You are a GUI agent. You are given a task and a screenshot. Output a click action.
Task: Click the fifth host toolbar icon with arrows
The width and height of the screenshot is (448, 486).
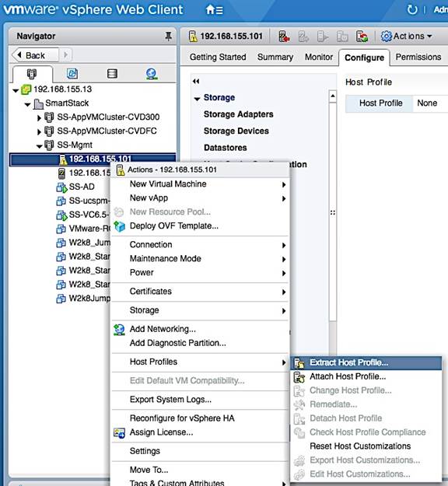362,37
